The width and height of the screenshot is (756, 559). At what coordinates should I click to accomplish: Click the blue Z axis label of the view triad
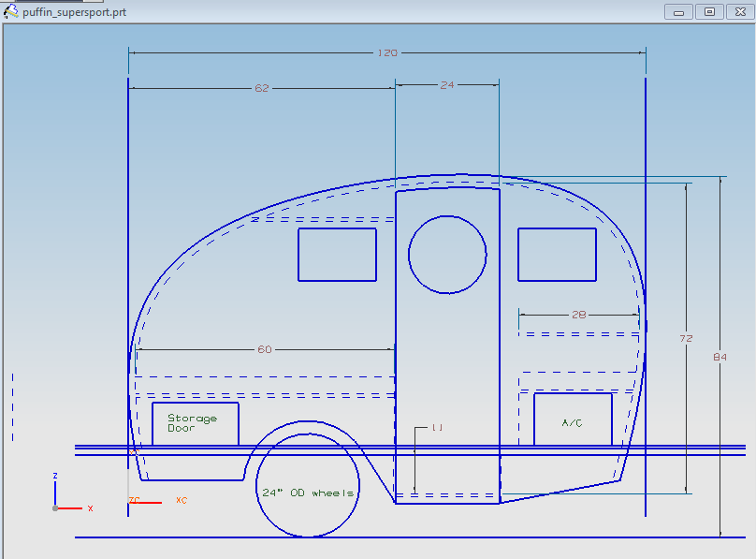click(x=55, y=476)
